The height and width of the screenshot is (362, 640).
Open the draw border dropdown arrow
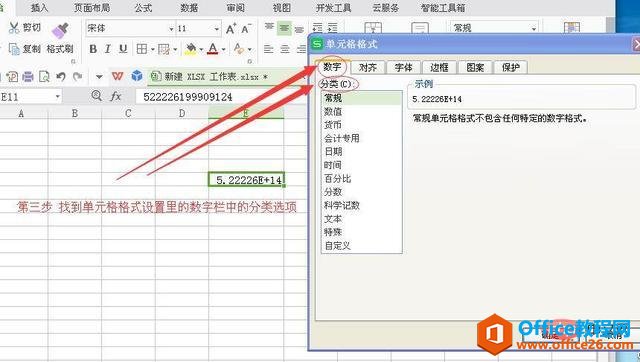click(175, 49)
